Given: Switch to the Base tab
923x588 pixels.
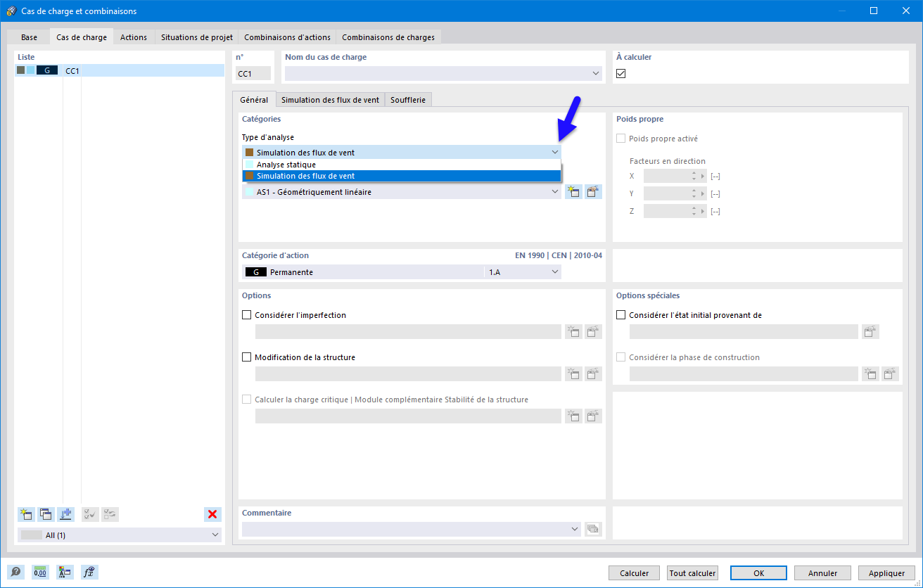Looking at the screenshot, I should point(30,37).
